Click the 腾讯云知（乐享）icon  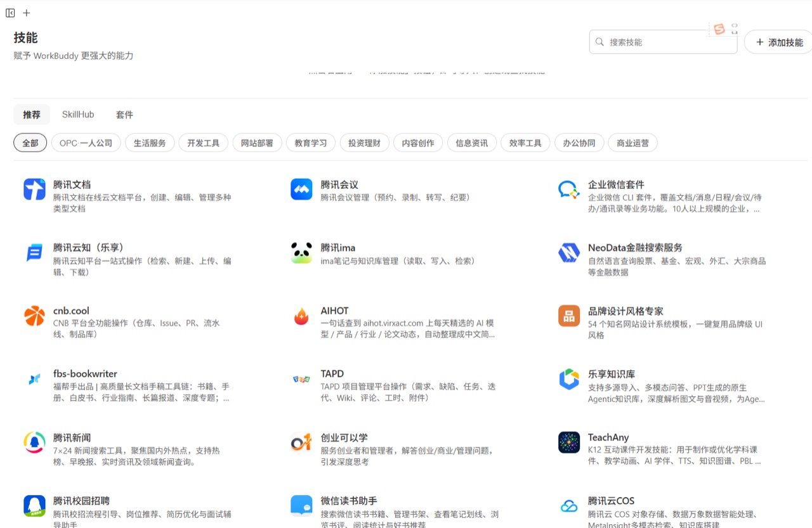coord(35,252)
